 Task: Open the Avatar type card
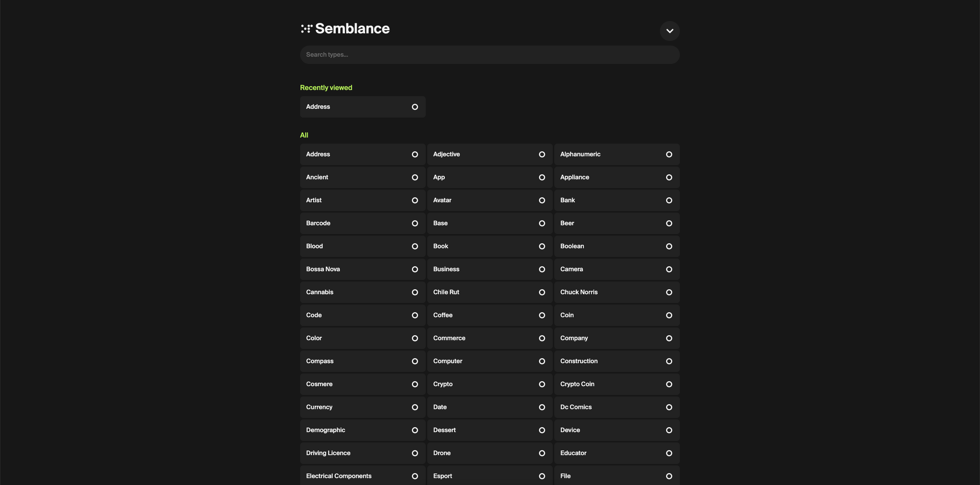490,200
